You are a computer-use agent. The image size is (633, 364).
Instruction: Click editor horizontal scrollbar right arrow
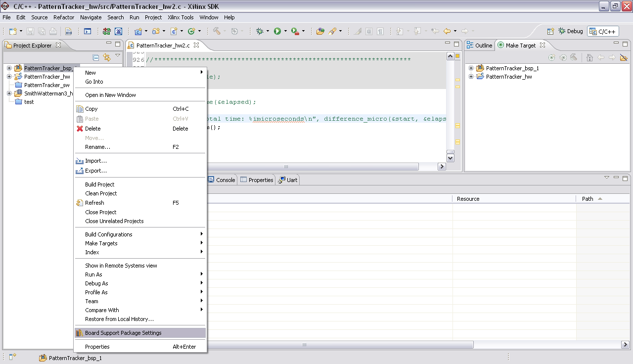(442, 167)
